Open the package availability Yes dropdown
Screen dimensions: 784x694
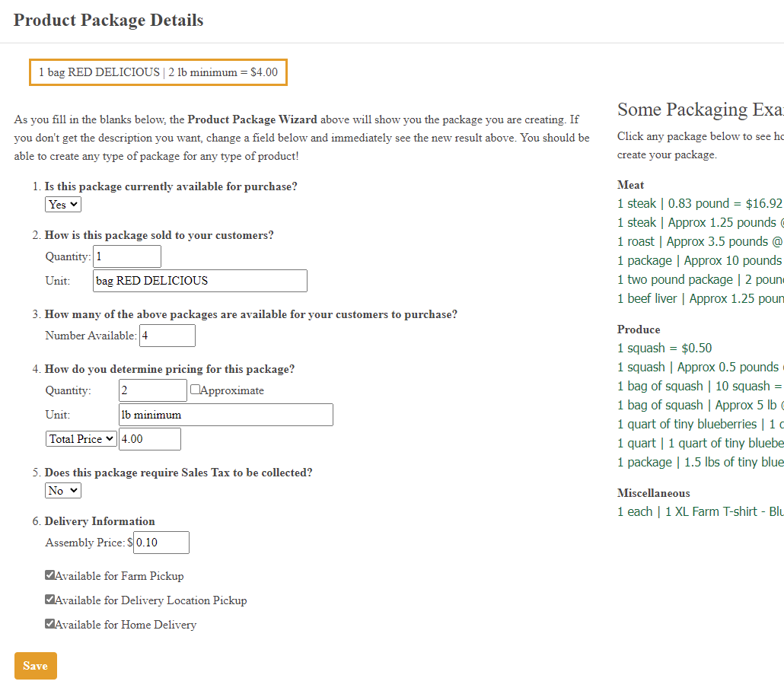pyautogui.click(x=63, y=204)
